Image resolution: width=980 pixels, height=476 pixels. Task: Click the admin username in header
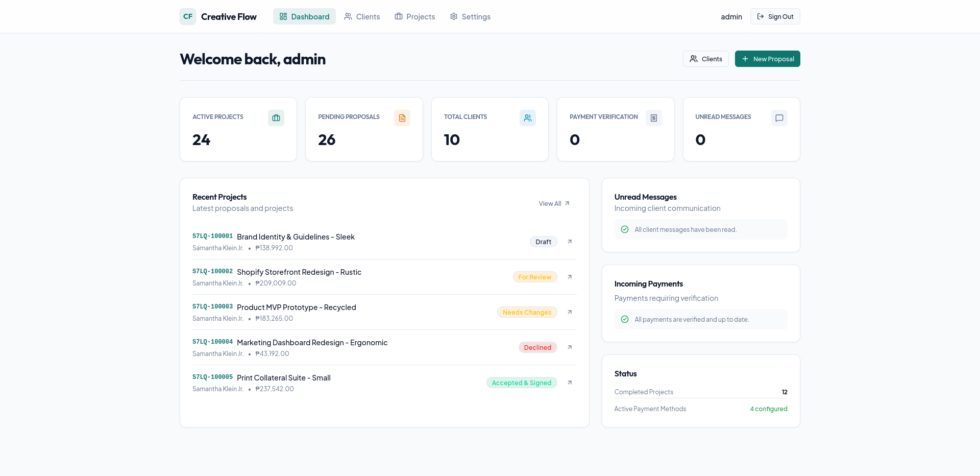click(731, 17)
